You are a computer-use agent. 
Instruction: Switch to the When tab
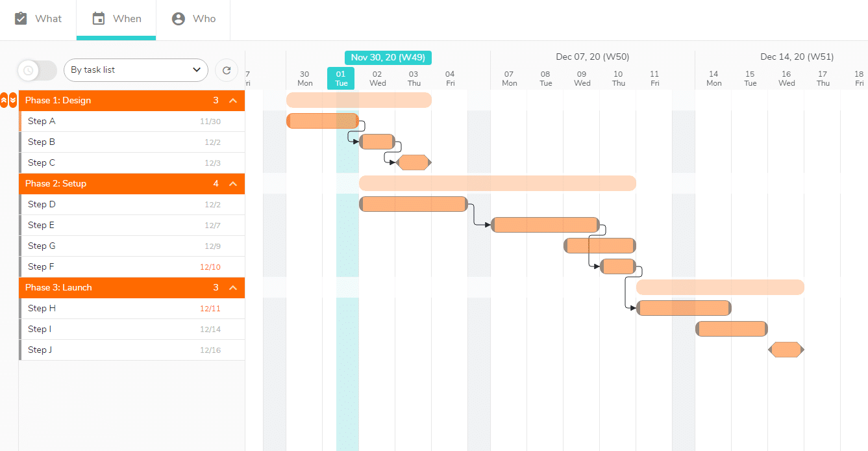click(x=116, y=19)
